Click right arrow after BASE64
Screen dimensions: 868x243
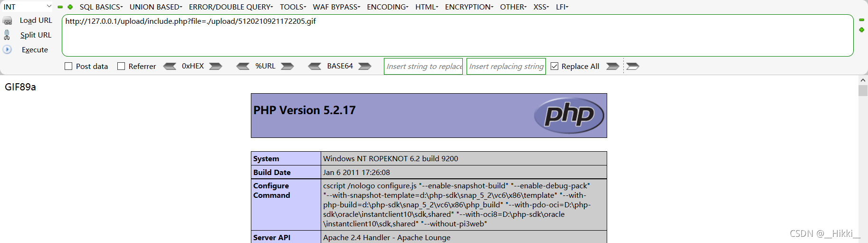pyautogui.click(x=365, y=66)
